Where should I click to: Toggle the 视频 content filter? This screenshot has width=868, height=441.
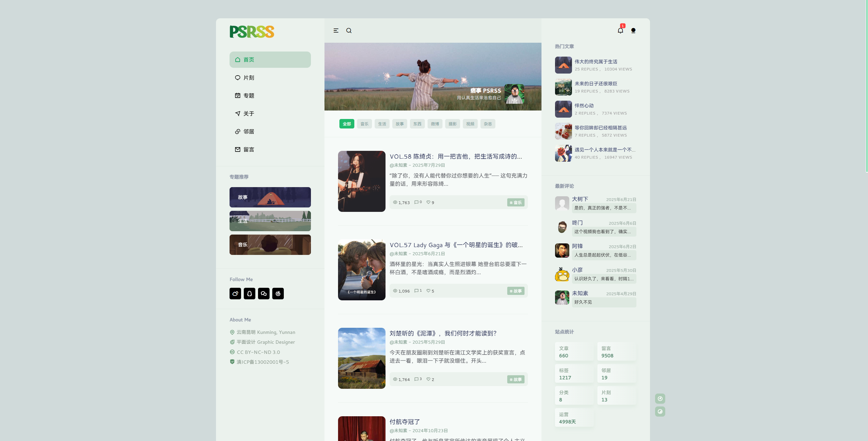point(470,124)
